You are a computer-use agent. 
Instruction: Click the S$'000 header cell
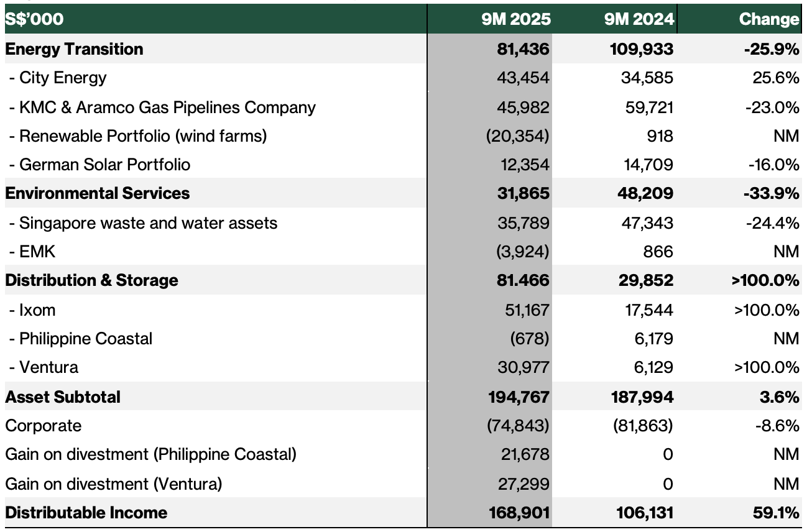35,19
